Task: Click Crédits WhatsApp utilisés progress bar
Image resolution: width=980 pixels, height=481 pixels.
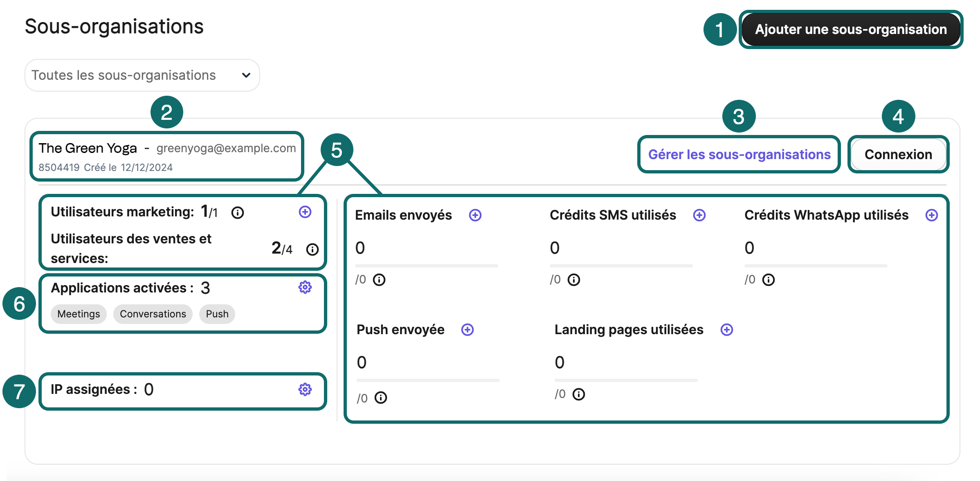Action: point(816,266)
